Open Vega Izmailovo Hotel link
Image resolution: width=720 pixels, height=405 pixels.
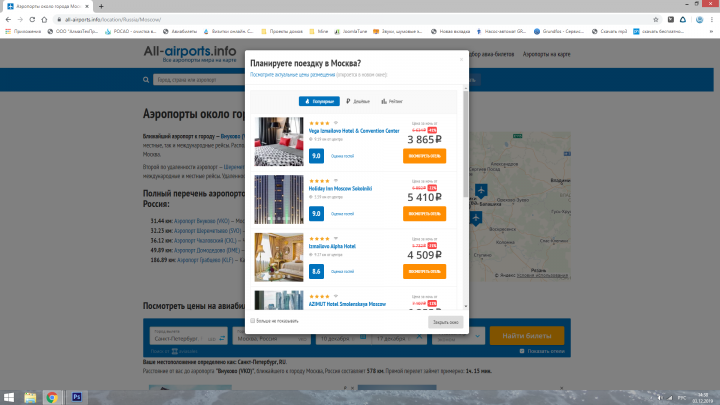tap(354, 131)
